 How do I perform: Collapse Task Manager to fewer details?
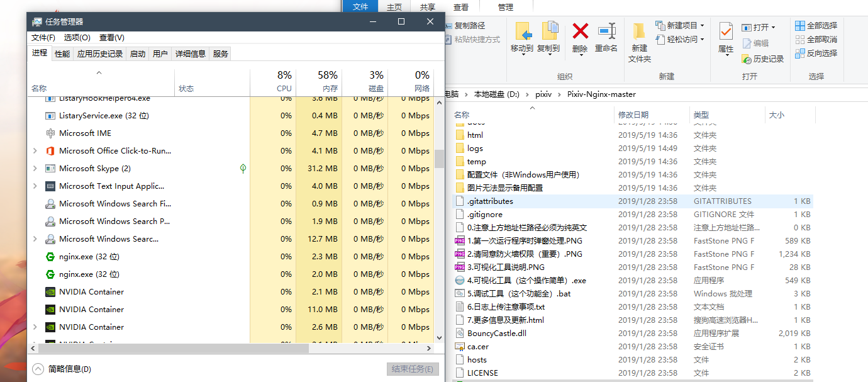coord(62,369)
